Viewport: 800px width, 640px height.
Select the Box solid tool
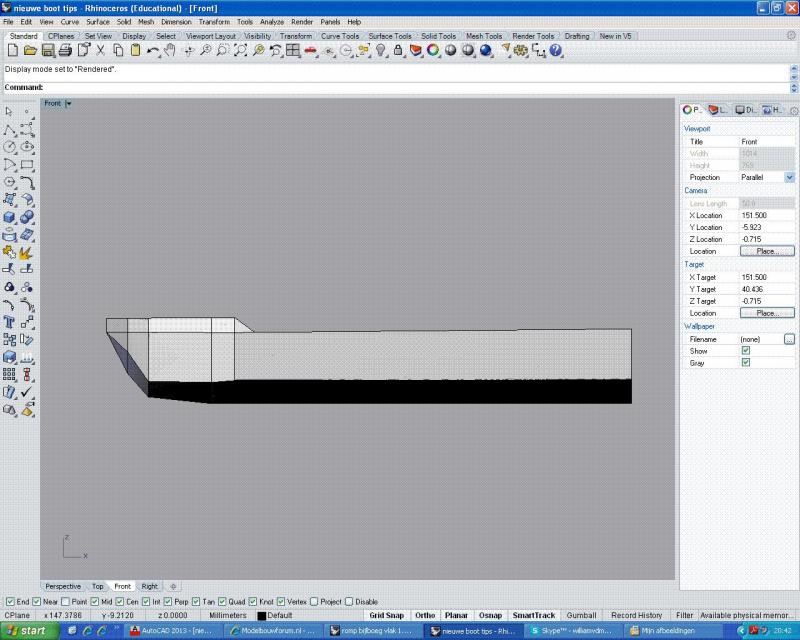click(x=9, y=217)
